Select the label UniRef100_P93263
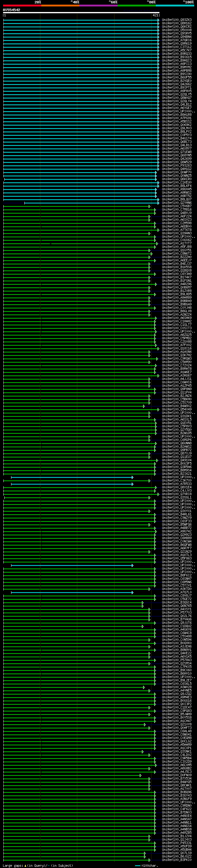This screenshot has width=197, height=868. tap(177, 165)
